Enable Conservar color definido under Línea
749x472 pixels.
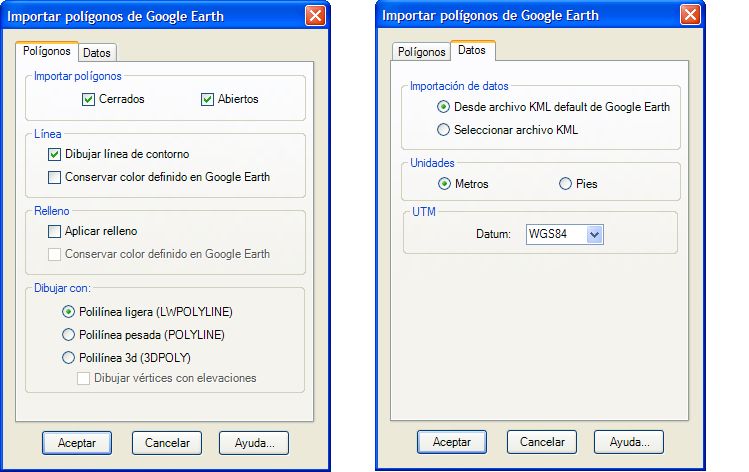coord(54,177)
